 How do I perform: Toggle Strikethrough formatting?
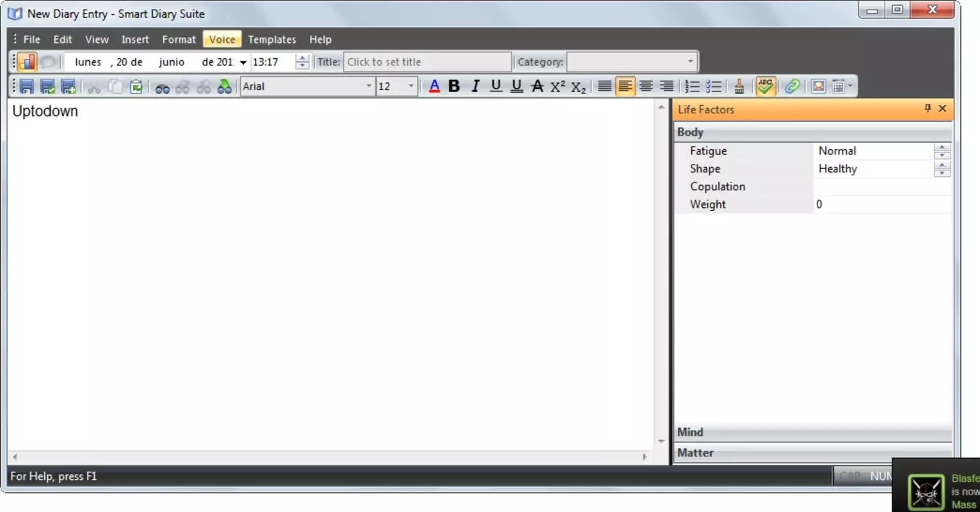pos(537,86)
